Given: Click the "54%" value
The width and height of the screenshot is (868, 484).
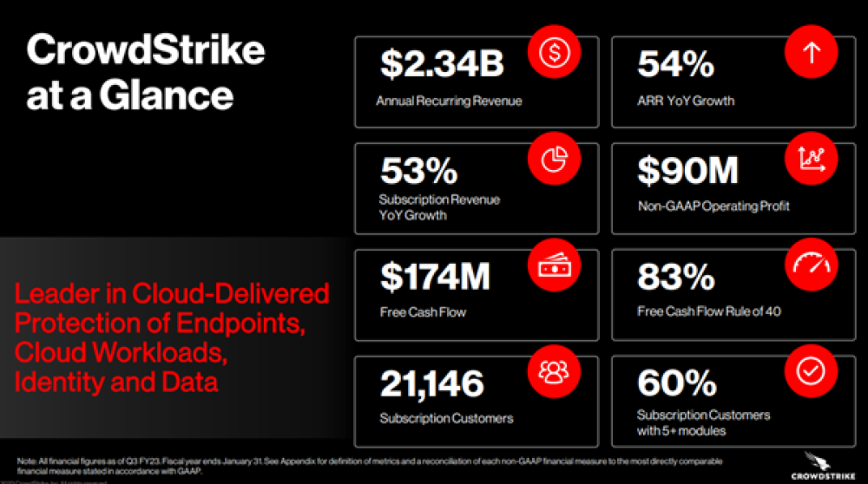Looking at the screenshot, I should tap(676, 63).
